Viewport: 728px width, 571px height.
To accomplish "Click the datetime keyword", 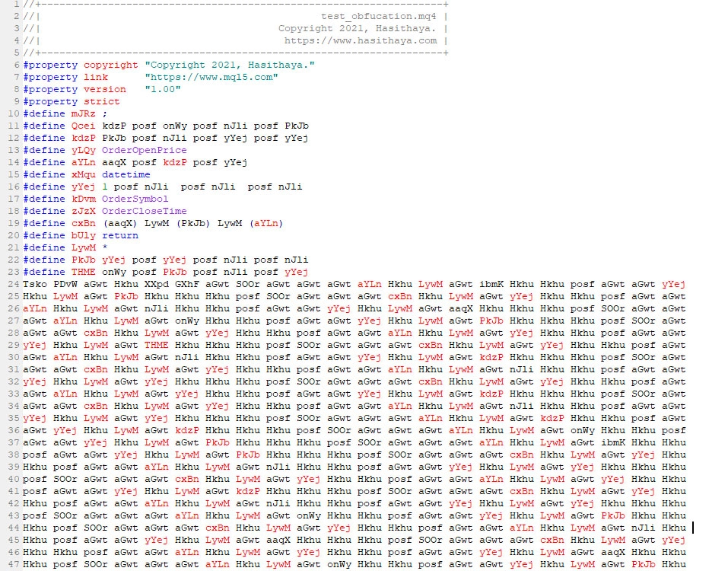I will (x=126, y=174).
